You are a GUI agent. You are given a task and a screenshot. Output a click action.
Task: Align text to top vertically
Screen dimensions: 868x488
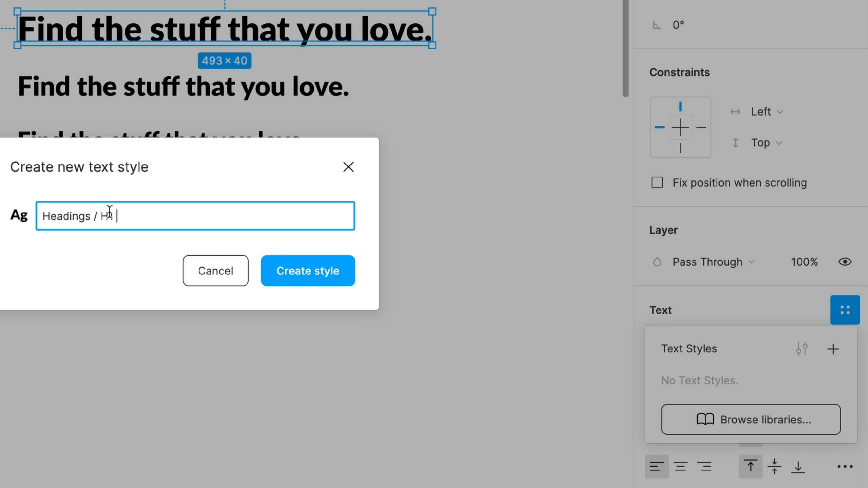pos(750,467)
